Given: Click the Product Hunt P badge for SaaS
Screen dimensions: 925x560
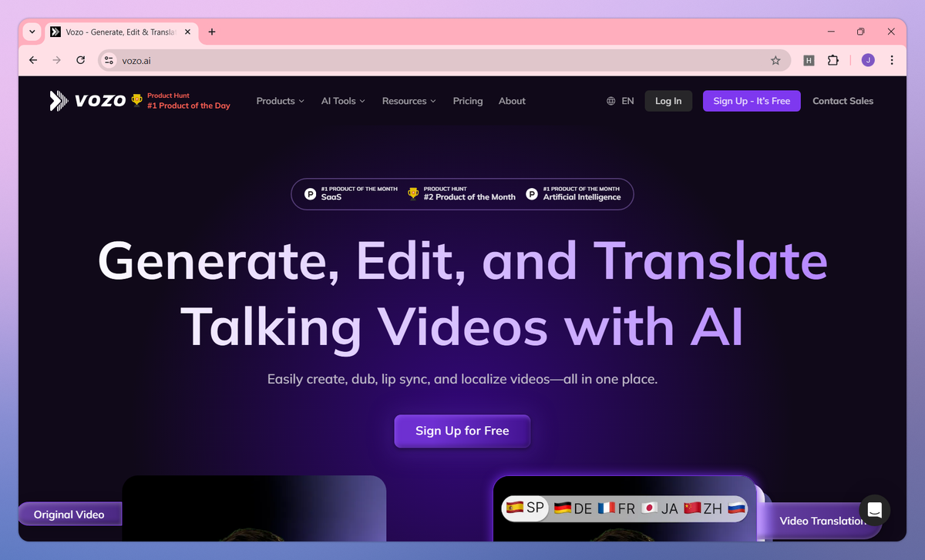Looking at the screenshot, I should [310, 193].
